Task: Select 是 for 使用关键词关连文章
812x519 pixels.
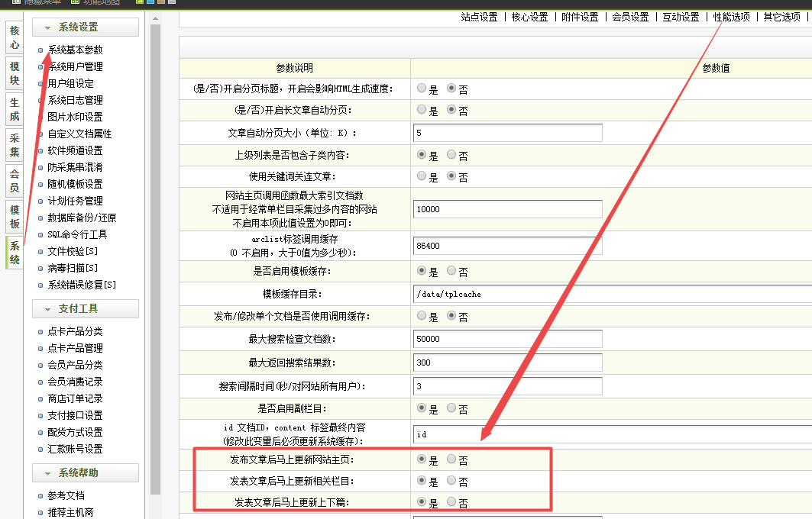Action: pyautogui.click(x=422, y=176)
